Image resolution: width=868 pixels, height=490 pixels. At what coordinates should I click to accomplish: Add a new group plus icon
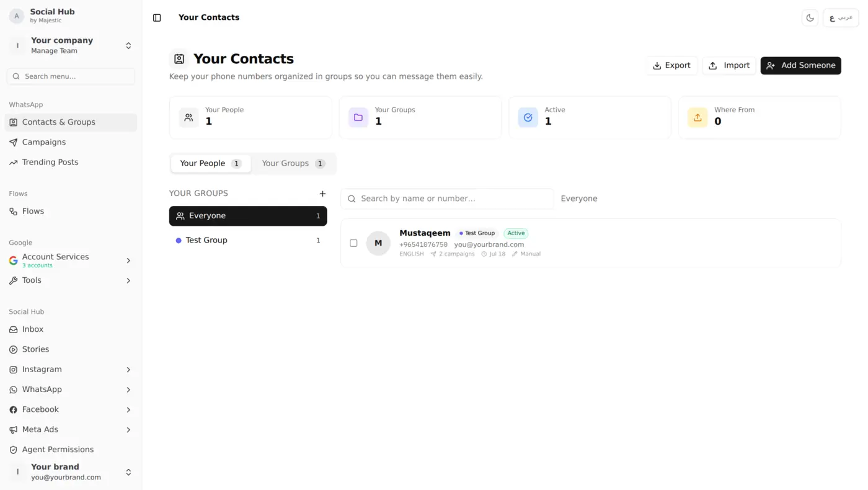click(x=322, y=194)
